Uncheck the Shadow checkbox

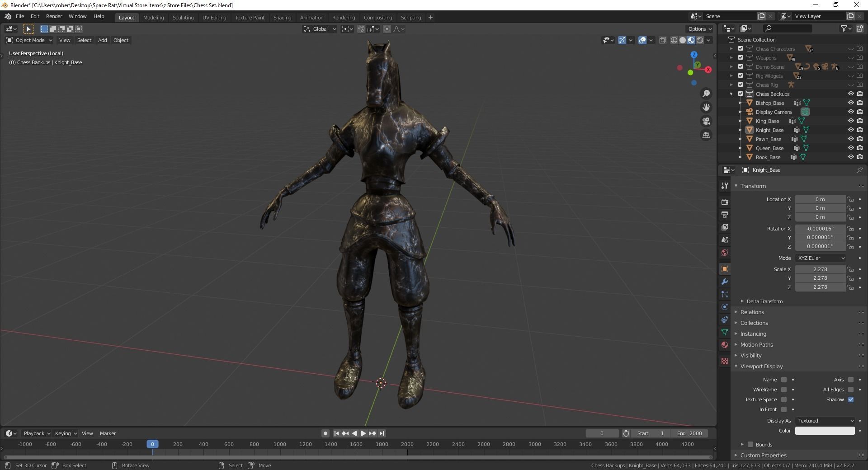851,399
